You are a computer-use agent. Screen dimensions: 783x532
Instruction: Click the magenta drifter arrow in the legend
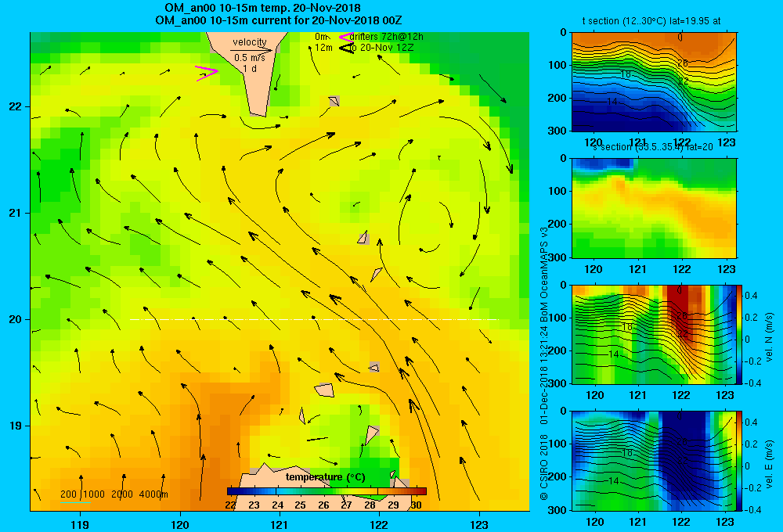(345, 37)
